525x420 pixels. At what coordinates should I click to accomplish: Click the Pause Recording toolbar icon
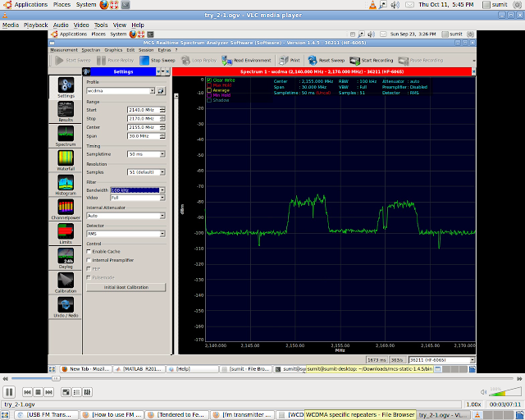(x=404, y=61)
